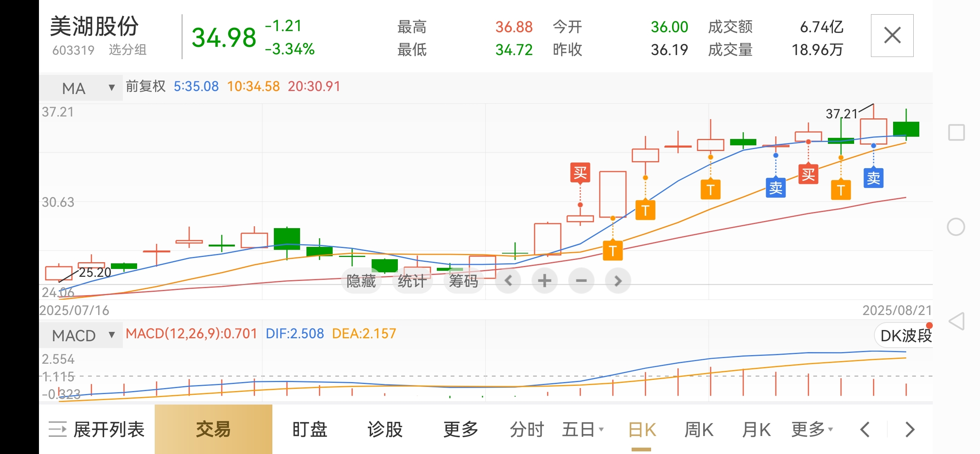
Task: Click the DEA:2.157 value
Action: point(364,334)
